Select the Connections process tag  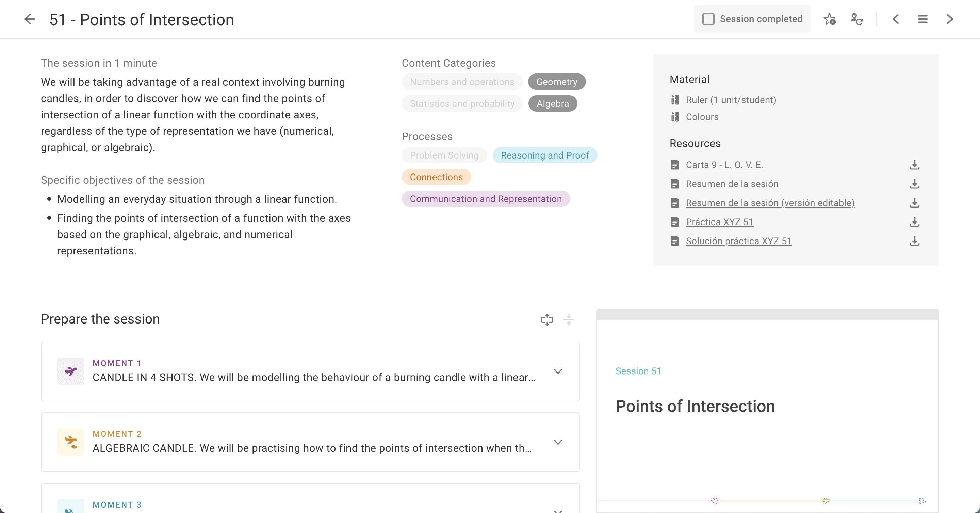pyautogui.click(x=436, y=177)
